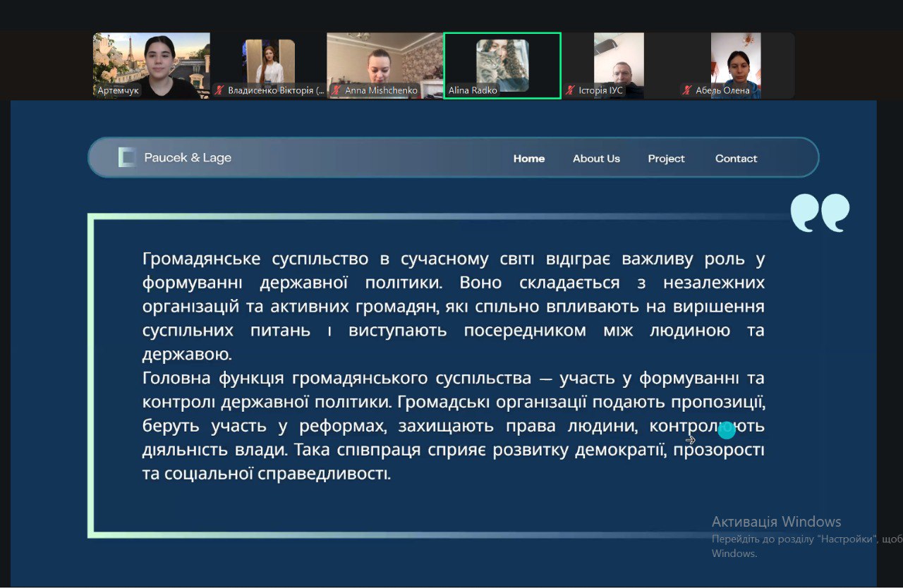The width and height of the screenshot is (903, 588).
Task: Open the Home menu item
Action: coord(528,159)
